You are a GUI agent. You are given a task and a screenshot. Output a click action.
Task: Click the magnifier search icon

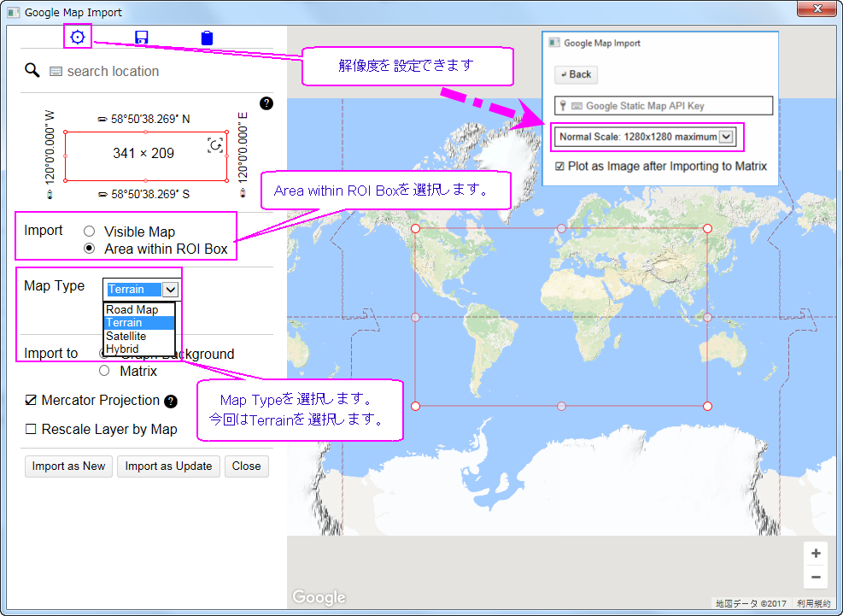click(32, 70)
